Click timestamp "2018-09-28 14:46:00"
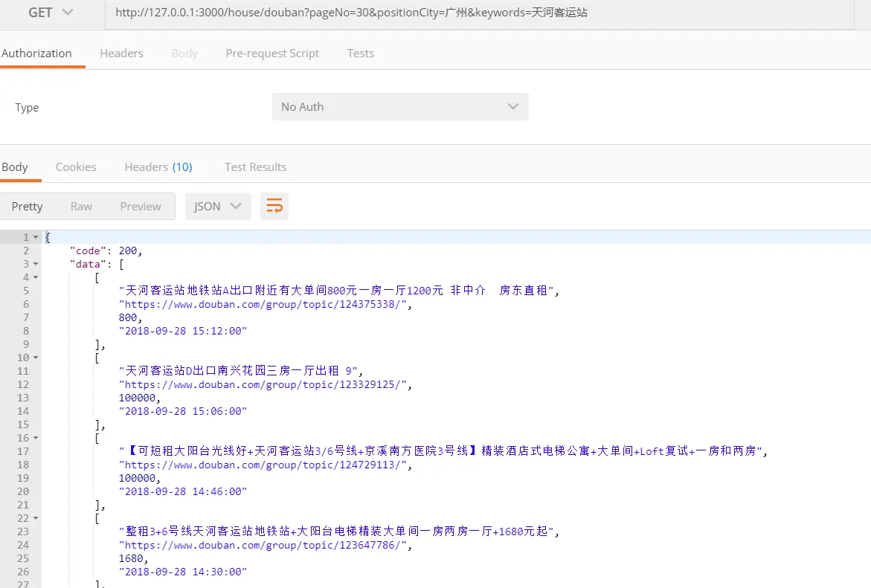 (x=183, y=491)
